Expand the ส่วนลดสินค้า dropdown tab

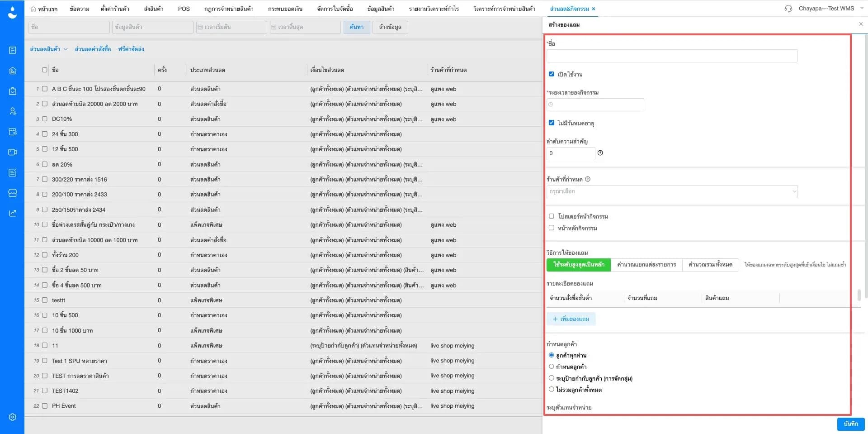point(48,49)
